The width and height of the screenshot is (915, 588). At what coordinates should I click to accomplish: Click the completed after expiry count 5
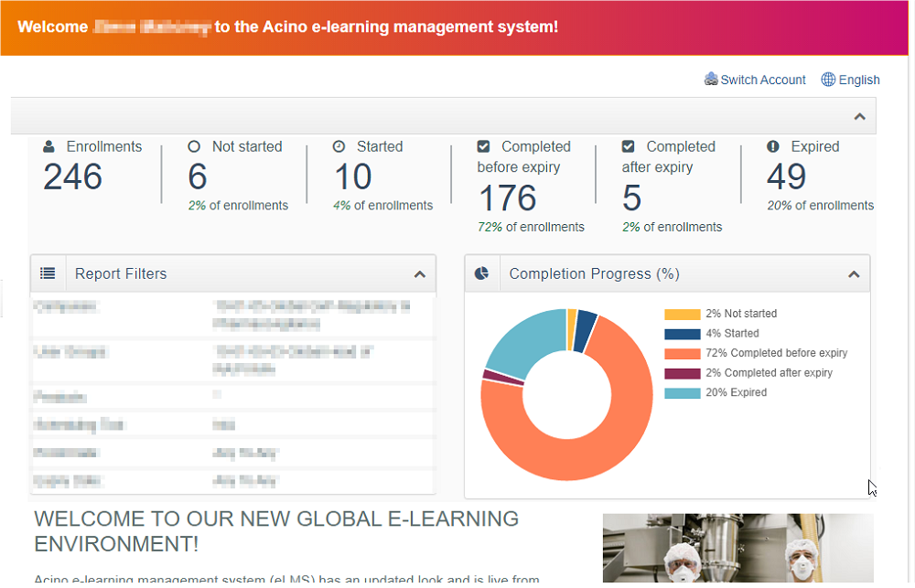tap(632, 198)
